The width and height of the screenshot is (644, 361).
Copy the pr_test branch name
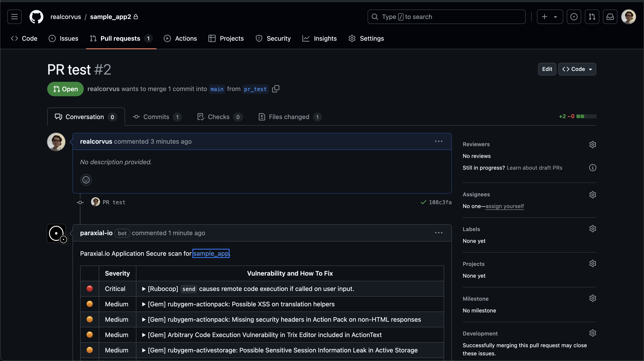pyautogui.click(x=275, y=89)
